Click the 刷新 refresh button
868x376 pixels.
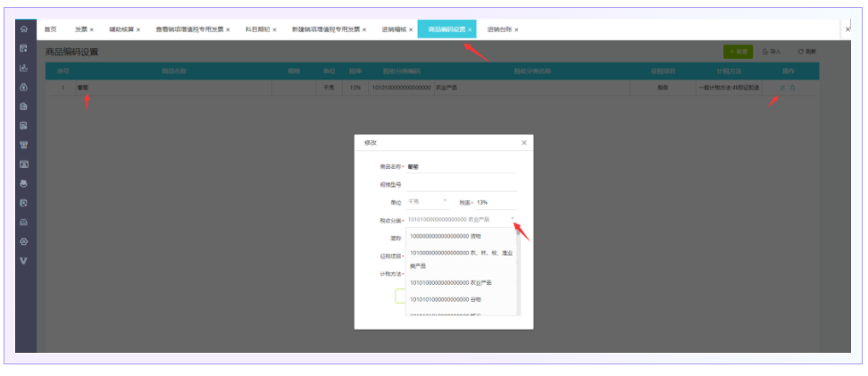[806, 52]
